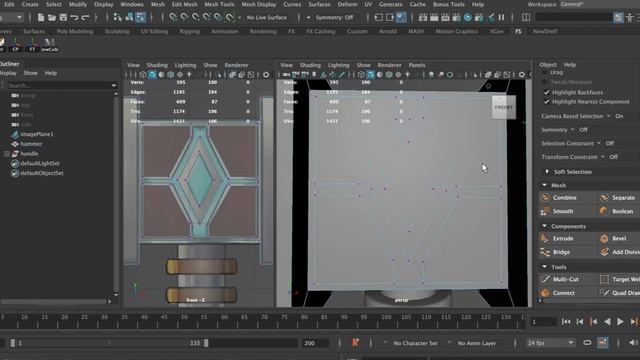This screenshot has height=360, width=640.
Task: Click play forward button
Action: tap(620, 322)
